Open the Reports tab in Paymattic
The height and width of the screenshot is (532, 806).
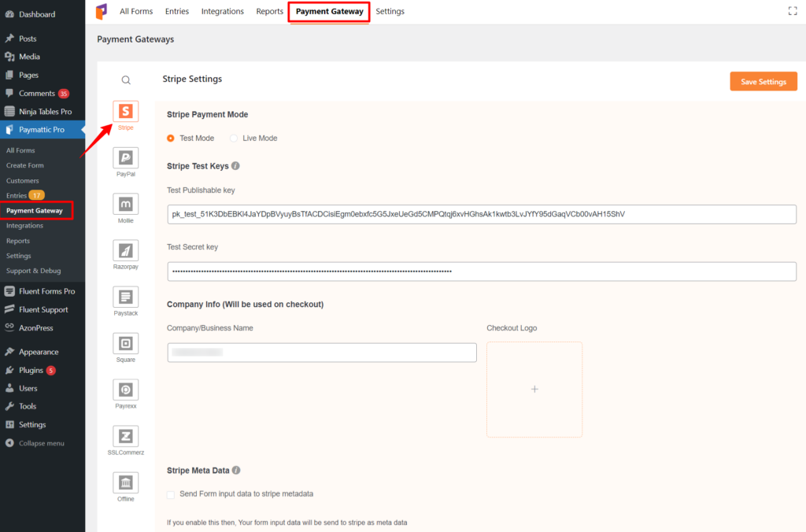(269, 11)
